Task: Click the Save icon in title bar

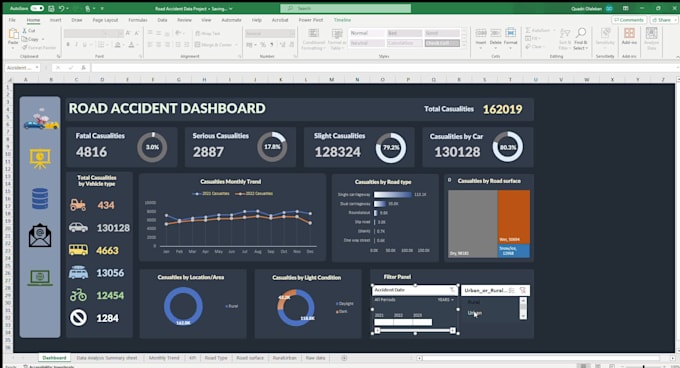Action: click(51, 8)
